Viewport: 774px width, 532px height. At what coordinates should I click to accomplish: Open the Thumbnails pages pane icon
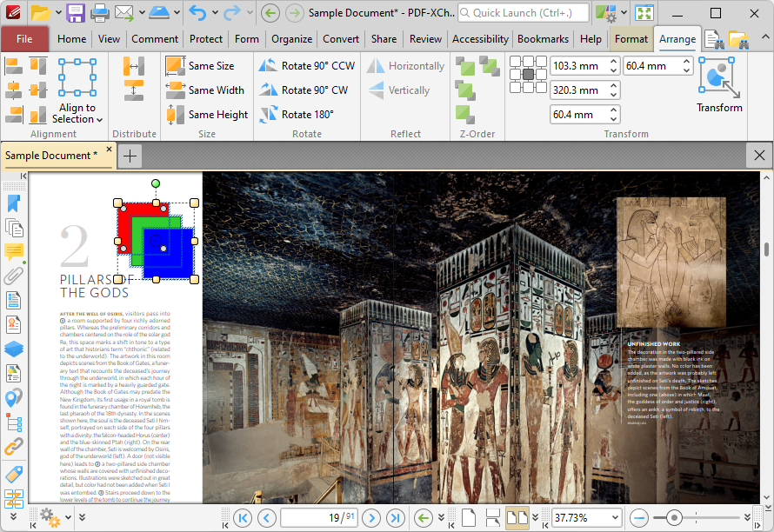[x=14, y=228]
